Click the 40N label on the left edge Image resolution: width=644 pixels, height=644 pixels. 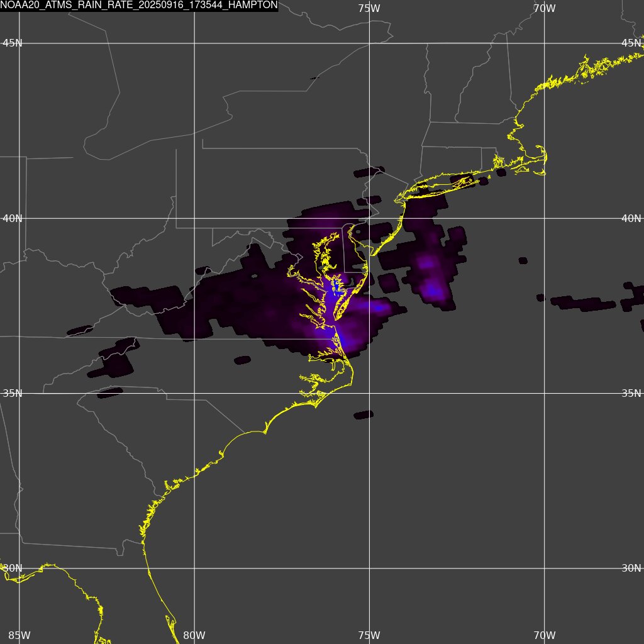click(13, 218)
